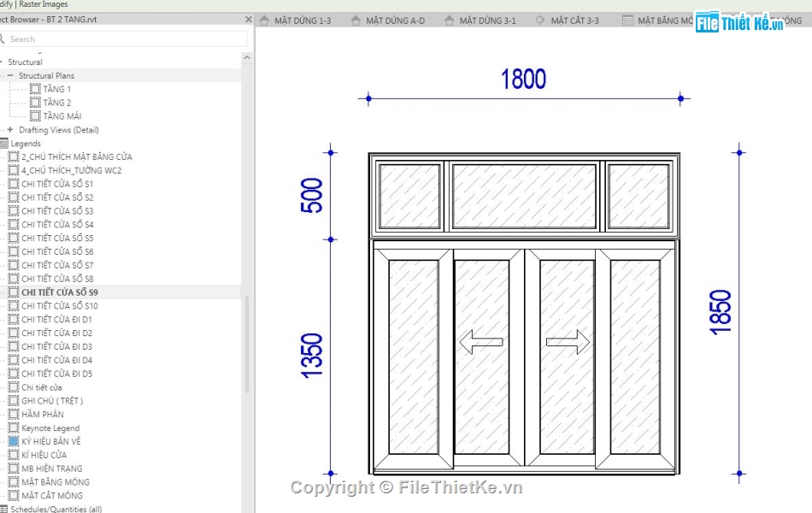812x513 pixels.
Task: Click the filled legend icon beside KÝ HIỆU BẢN VẼ
Action: (14, 441)
